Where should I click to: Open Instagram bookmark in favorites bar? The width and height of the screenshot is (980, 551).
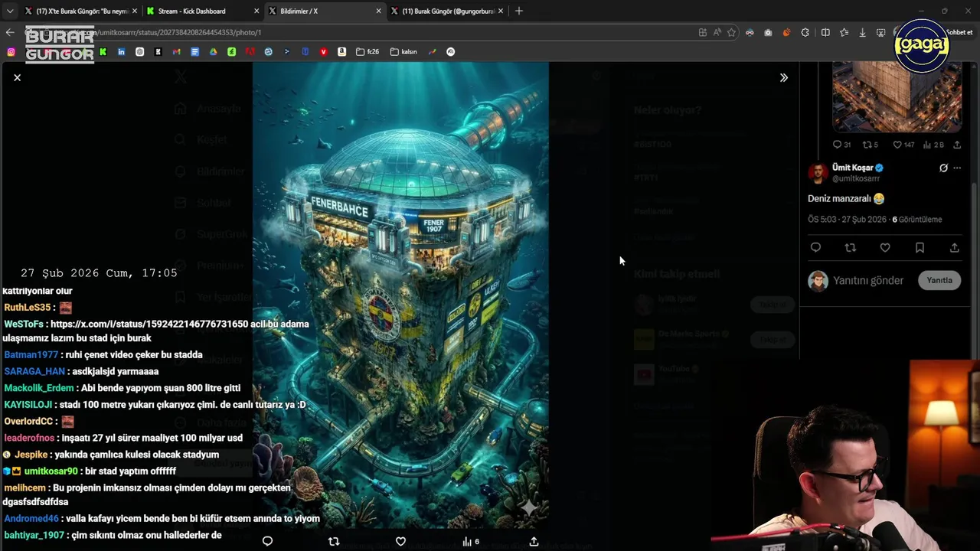[x=11, y=52]
